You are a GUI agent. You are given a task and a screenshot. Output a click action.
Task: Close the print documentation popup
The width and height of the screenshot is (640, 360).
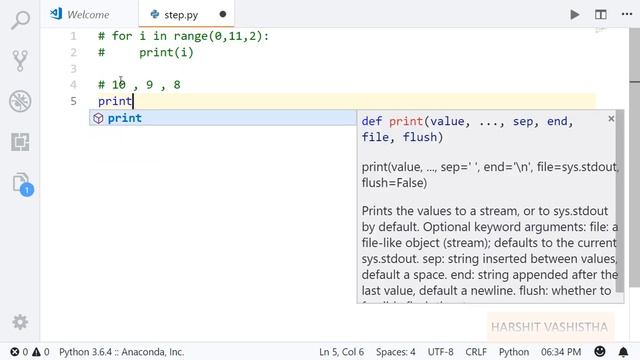pyautogui.click(x=611, y=118)
